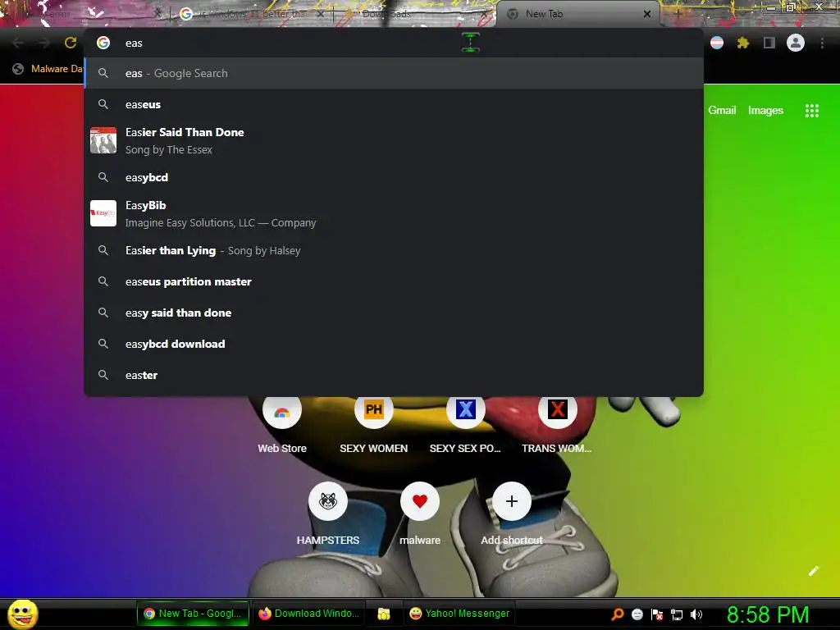Open a new tab with plus button
The width and height of the screenshot is (840, 630).
[x=678, y=14]
